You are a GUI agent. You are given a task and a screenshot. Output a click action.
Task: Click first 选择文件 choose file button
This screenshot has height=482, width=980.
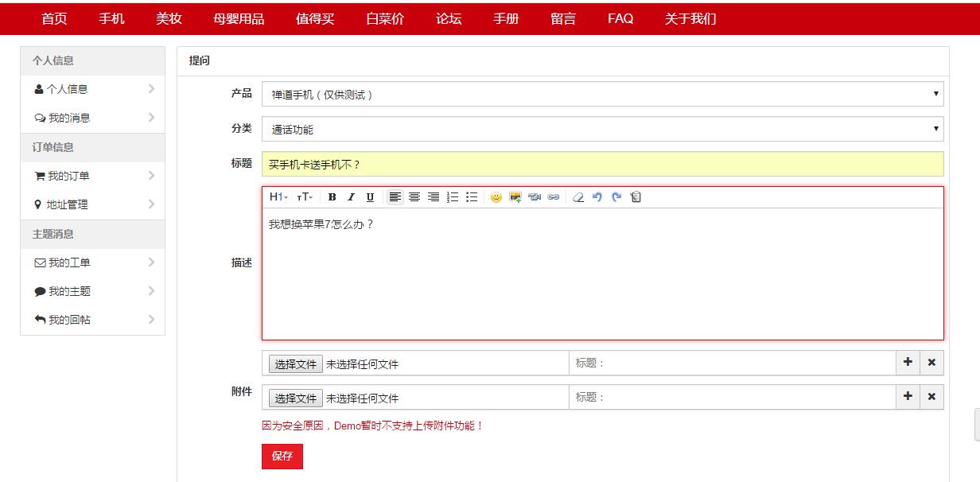tap(296, 364)
